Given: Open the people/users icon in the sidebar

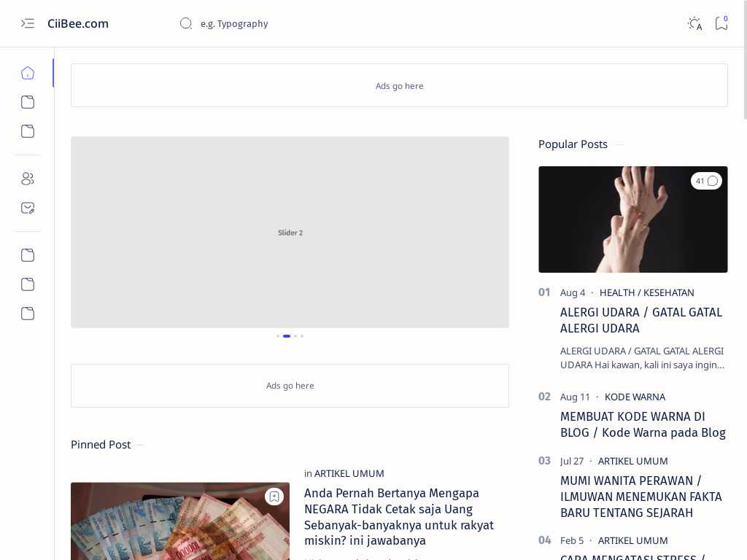Looking at the screenshot, I should pyautogui.click(x=28, y=179).
